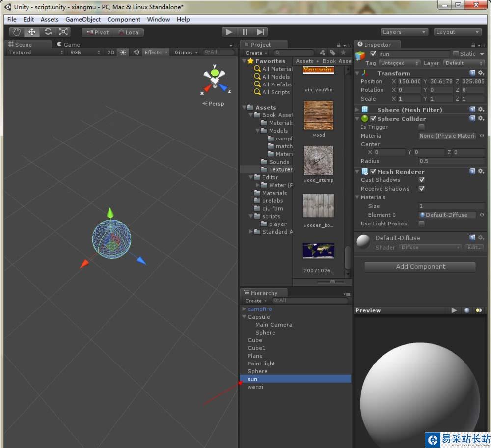
Task: Select the Rotate tool
Action: (48, 32)
